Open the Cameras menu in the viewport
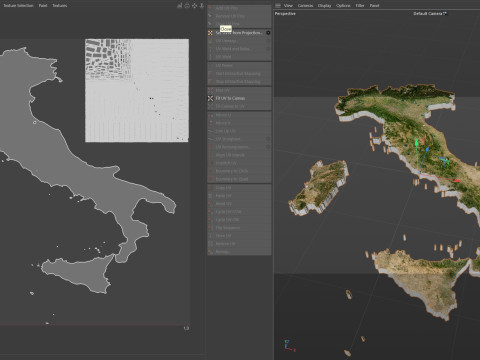480x360 pixels. [x=305, y=5]
